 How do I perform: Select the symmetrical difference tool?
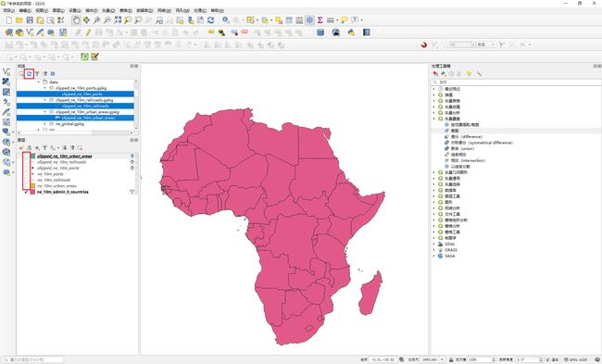(479, 143)
